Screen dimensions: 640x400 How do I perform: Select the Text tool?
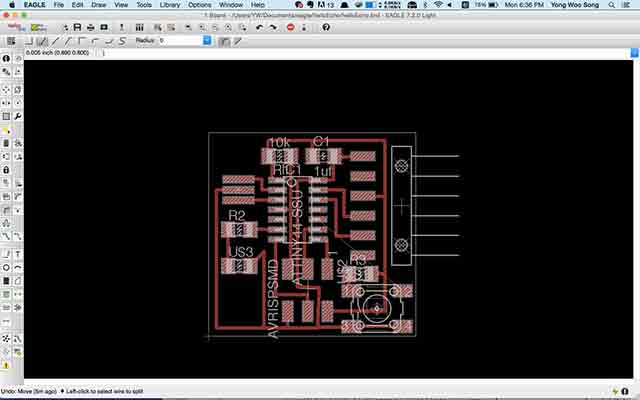click(18, 254)
